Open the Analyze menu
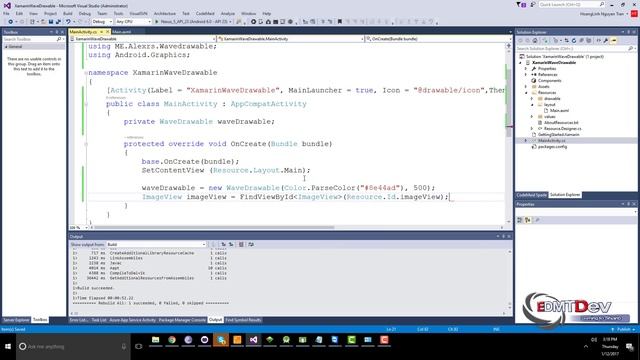 pos(227,13)
